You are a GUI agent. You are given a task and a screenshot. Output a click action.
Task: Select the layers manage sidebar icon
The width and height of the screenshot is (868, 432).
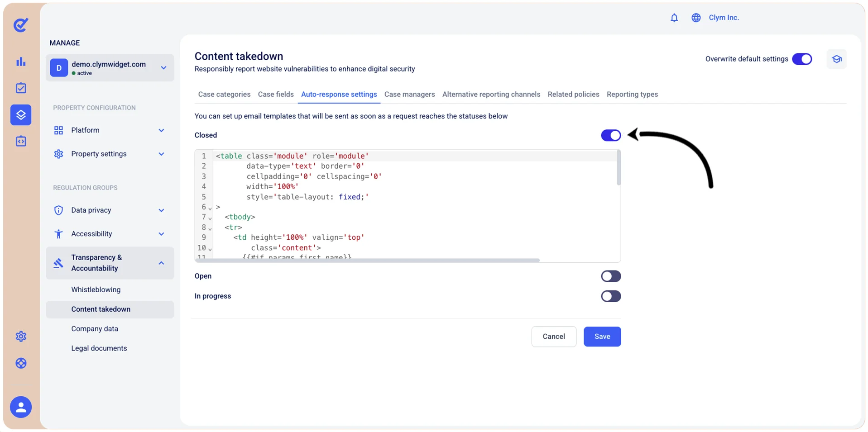21,115
